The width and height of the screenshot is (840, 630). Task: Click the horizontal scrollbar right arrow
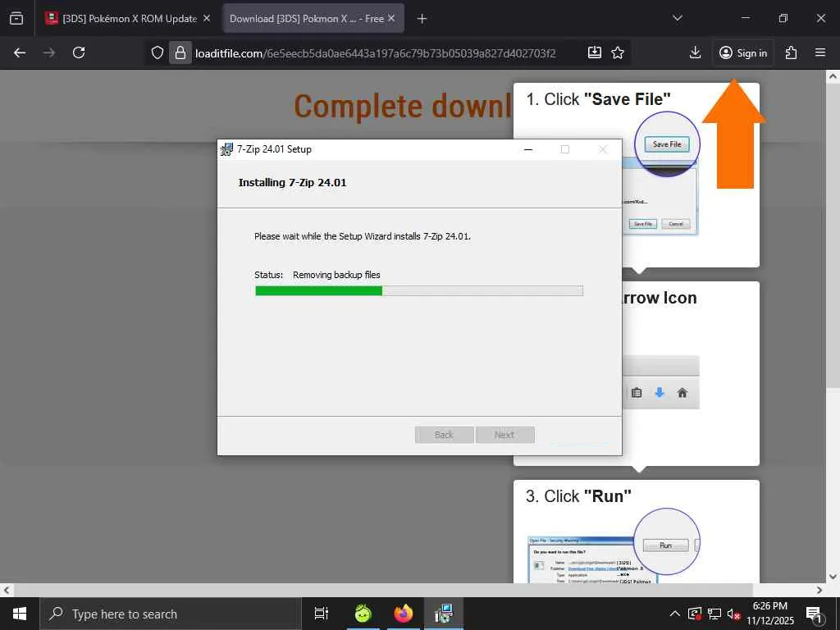tap(819, 591)
